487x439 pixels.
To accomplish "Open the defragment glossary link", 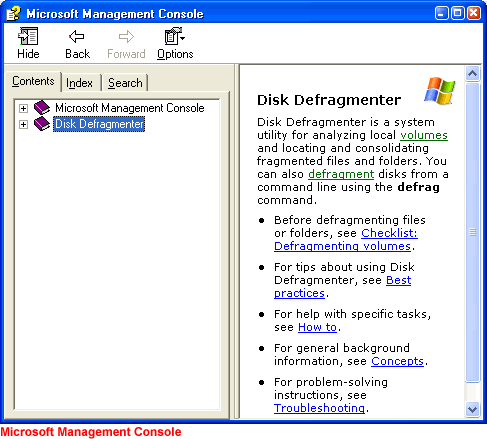I will coord(341,174).
